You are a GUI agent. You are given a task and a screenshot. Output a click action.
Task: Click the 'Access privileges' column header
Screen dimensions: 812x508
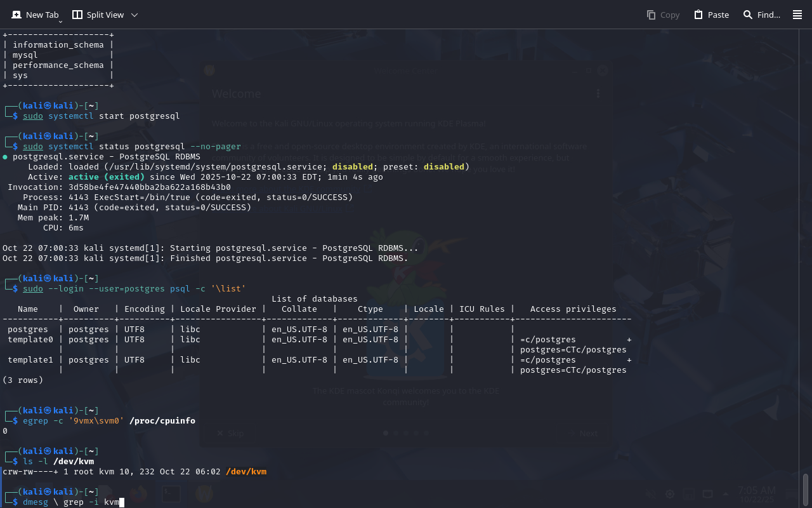[x=573, y=309]
